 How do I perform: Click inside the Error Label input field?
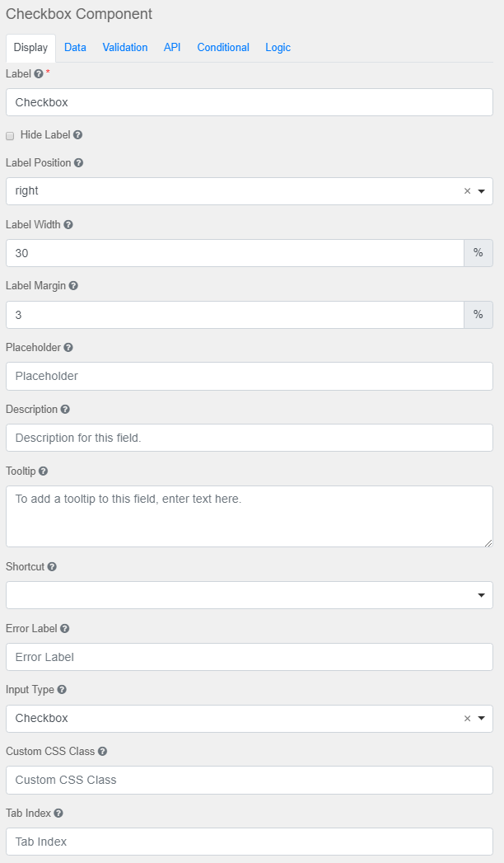pos(247,656)
